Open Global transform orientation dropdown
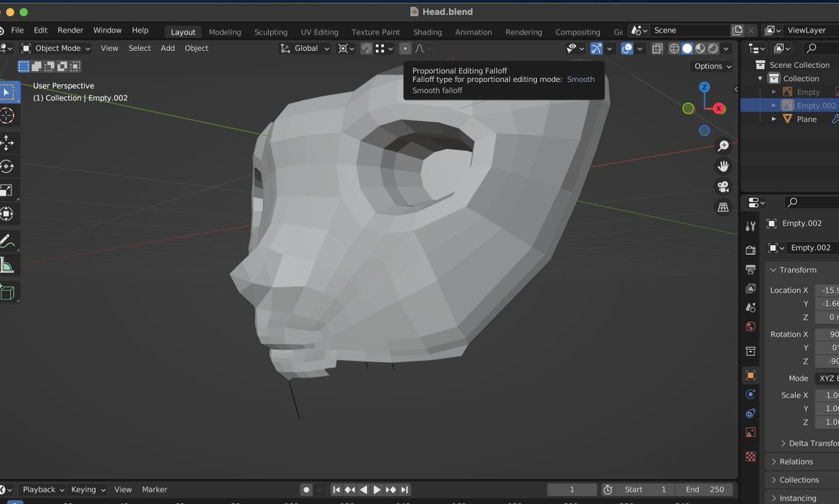This screenshot has width=839, height=504. (306, 48)
